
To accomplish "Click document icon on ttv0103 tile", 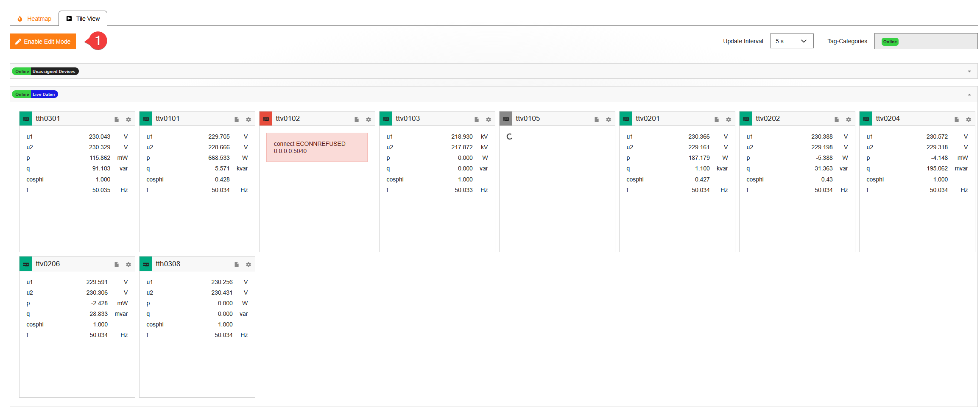I will (477, 120).
